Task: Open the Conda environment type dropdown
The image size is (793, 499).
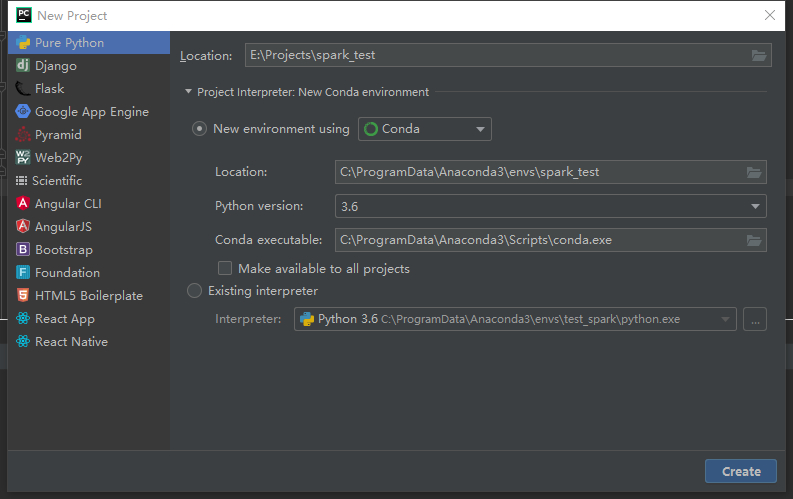Action: 425,129
